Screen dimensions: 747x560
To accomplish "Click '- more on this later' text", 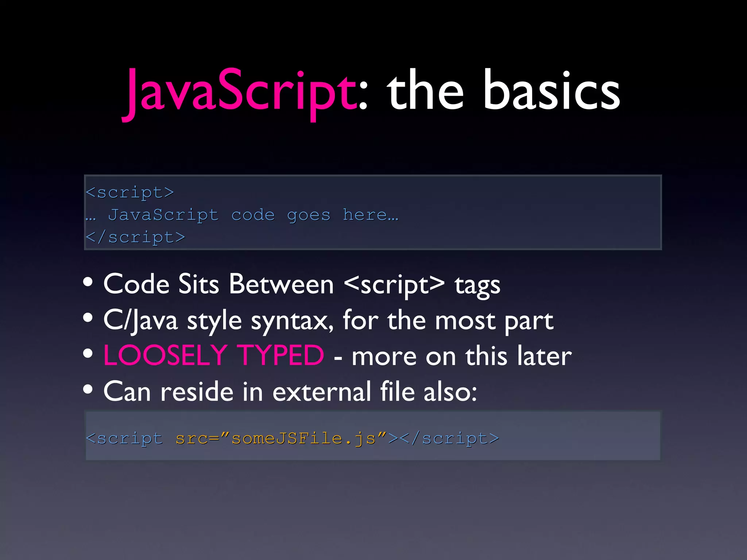I will click(453, 356).
